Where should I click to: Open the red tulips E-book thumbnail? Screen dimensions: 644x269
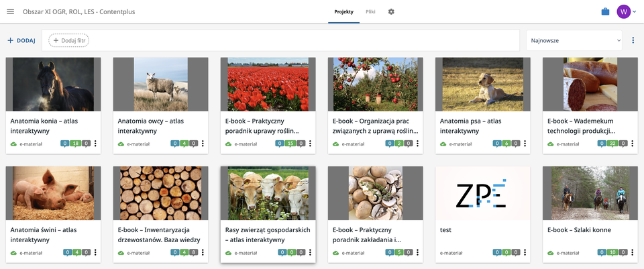click(x=268, y=84)
